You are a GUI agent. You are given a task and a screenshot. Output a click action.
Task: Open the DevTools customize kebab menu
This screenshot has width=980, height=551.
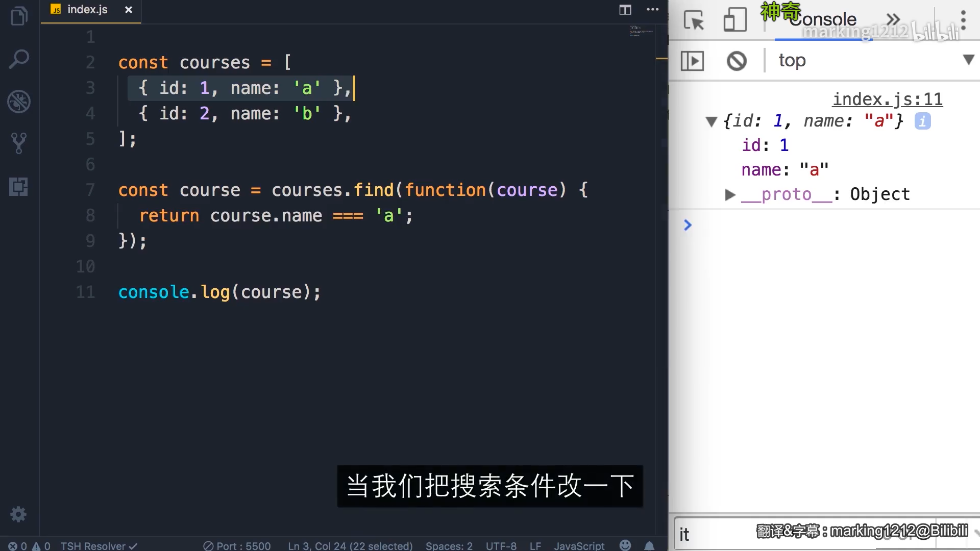pos(963,20)
